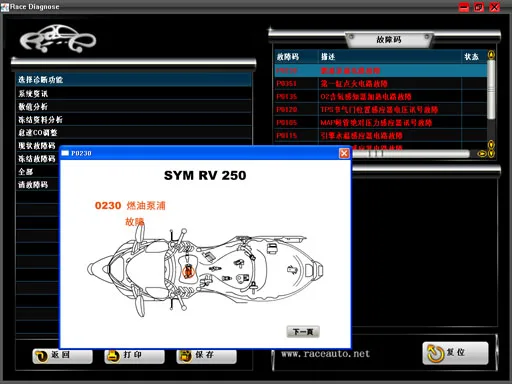Screen dimensions: 512x384
Task: Select the highlighted P0230 fault code row
Action: [380, 71]
